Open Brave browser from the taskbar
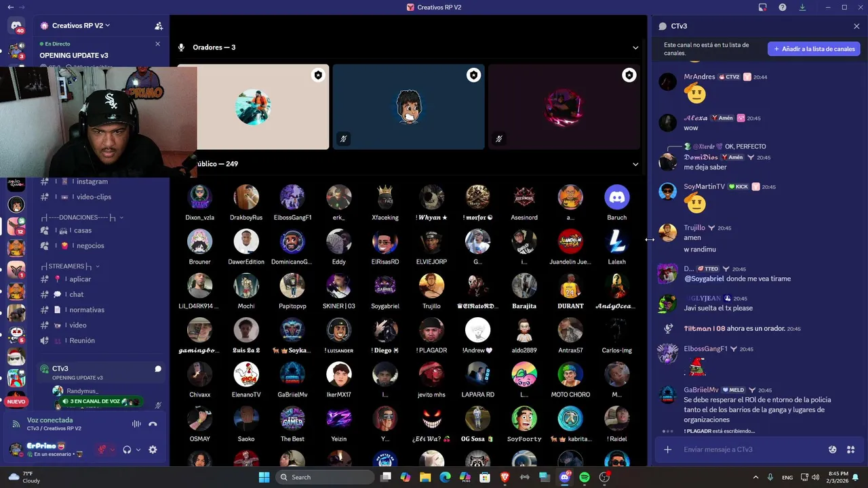 (x=505, y=477)
